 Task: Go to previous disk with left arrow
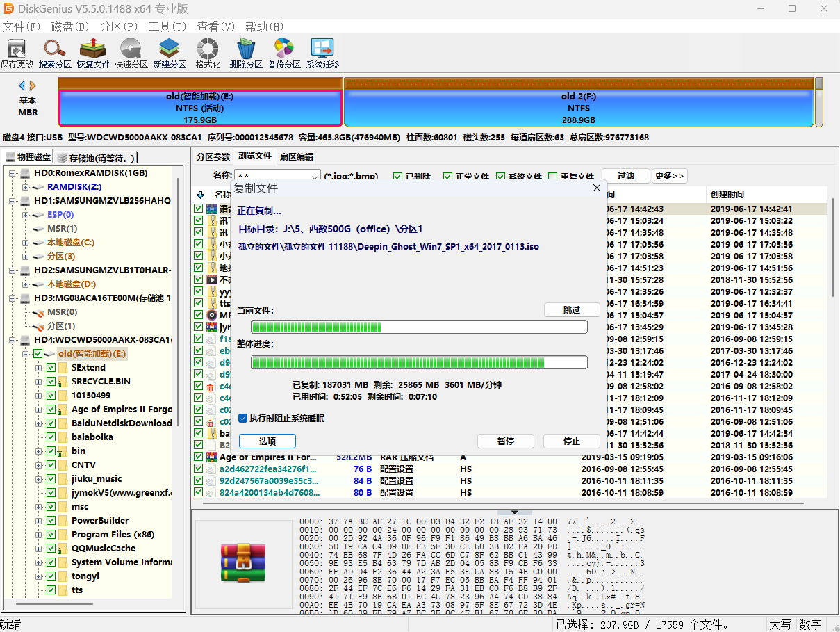(22, 86)
